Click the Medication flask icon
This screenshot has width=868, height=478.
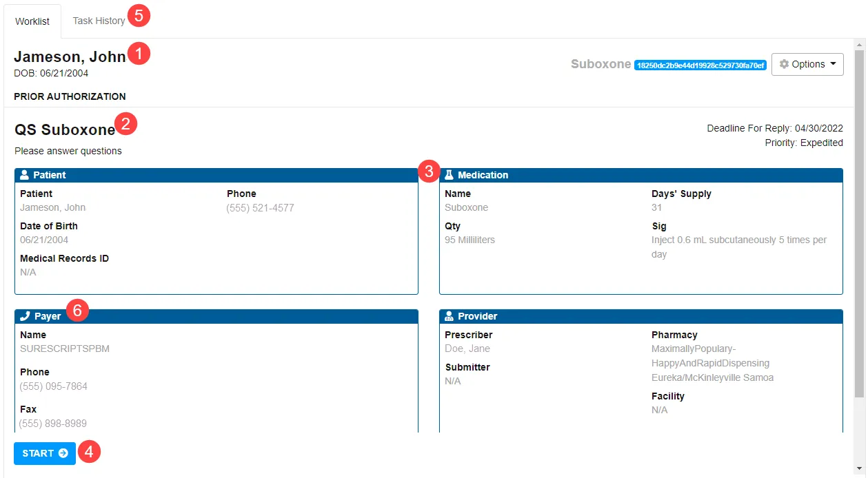[x=450, y=175]
